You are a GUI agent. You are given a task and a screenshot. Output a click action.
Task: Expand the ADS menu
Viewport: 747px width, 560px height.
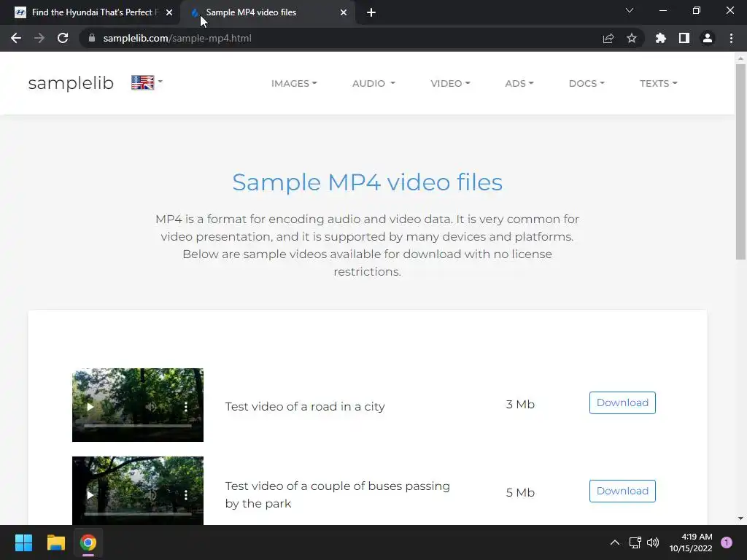(519, 83)
